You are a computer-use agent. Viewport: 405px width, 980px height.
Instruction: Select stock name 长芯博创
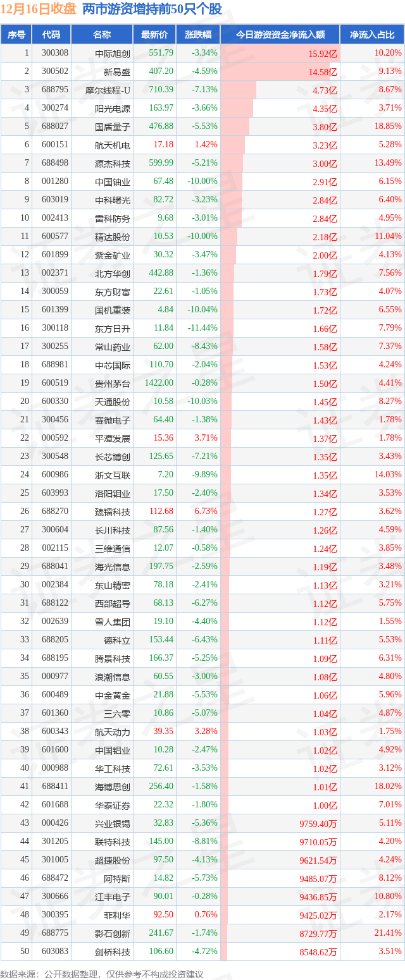click(113, 456)
